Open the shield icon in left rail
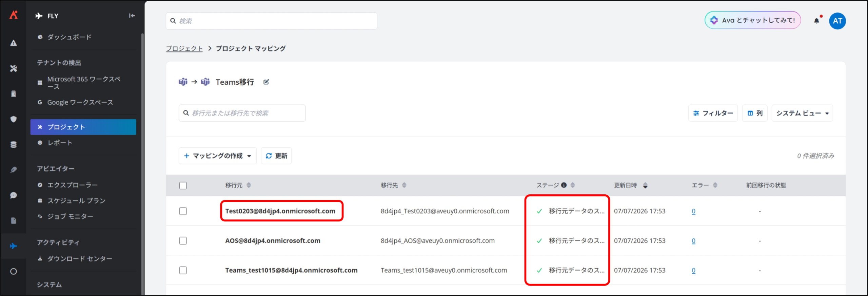Screen dimensions: 868x296 13,119
